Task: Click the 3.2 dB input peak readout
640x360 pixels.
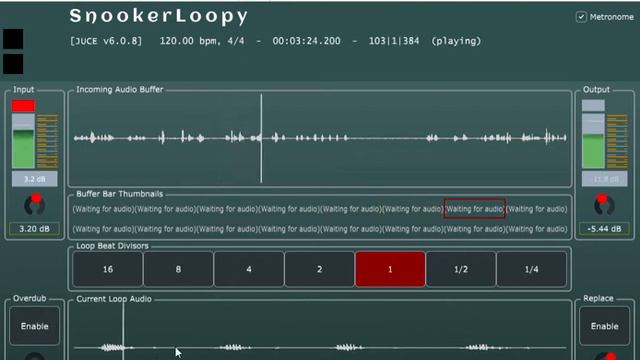Action: (x=35, y=179)
